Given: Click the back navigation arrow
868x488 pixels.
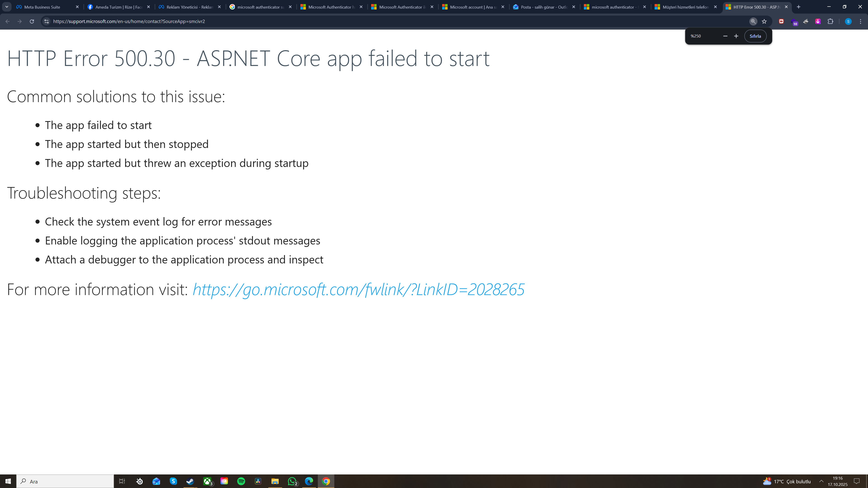Looking at the screenshot, I should coord(7,21).
